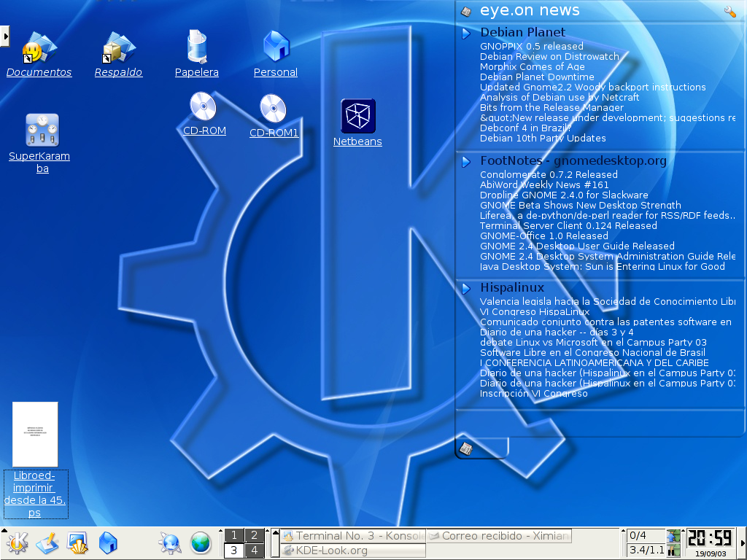Open headline 'Debian Review on Distrowatch'
The height and width of the screenshot is (560, 747).
549,56
